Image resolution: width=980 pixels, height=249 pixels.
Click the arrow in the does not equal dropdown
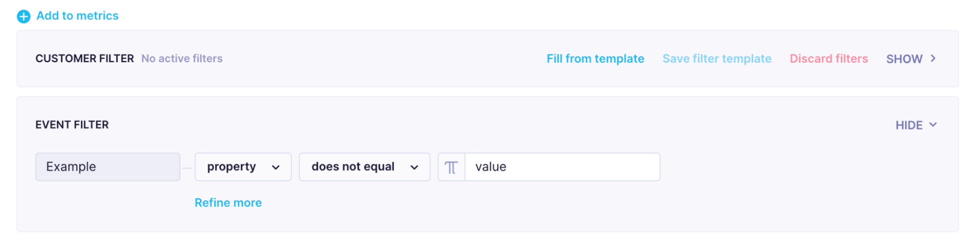click(414, 167)
